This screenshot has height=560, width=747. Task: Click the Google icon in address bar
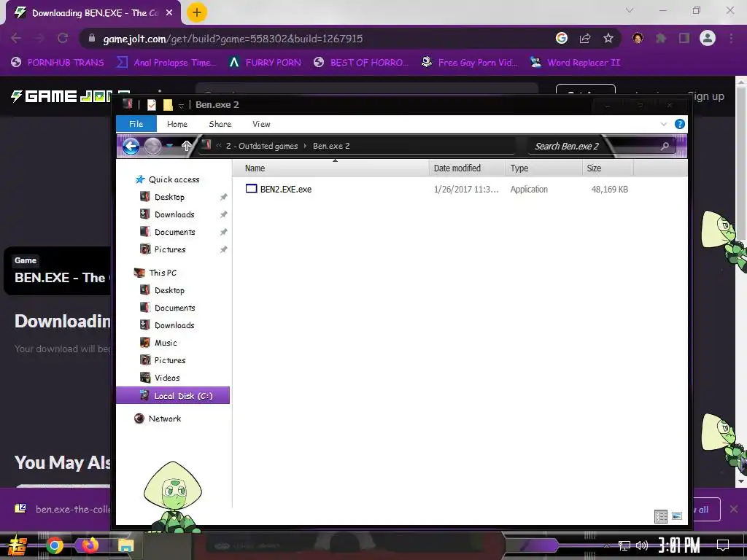[x=561, y=38]
